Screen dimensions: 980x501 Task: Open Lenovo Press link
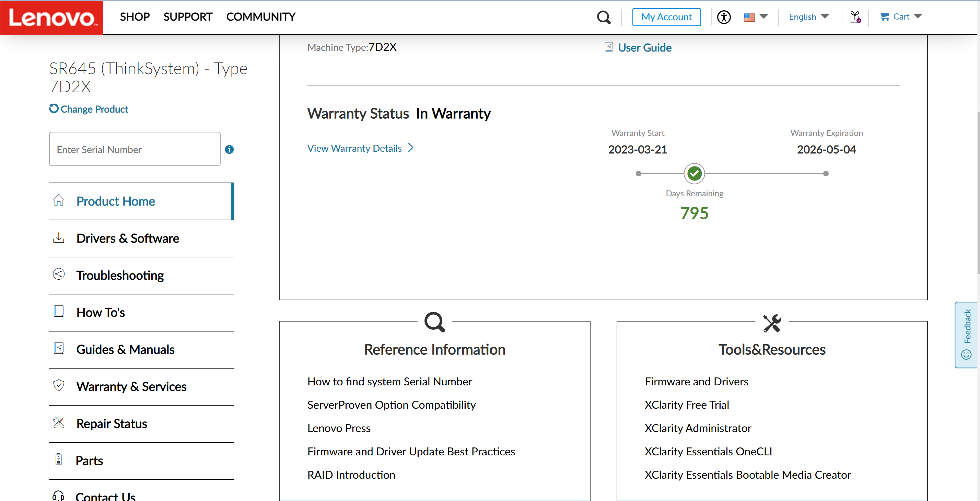pyautogui.click(x=339, y=428)
